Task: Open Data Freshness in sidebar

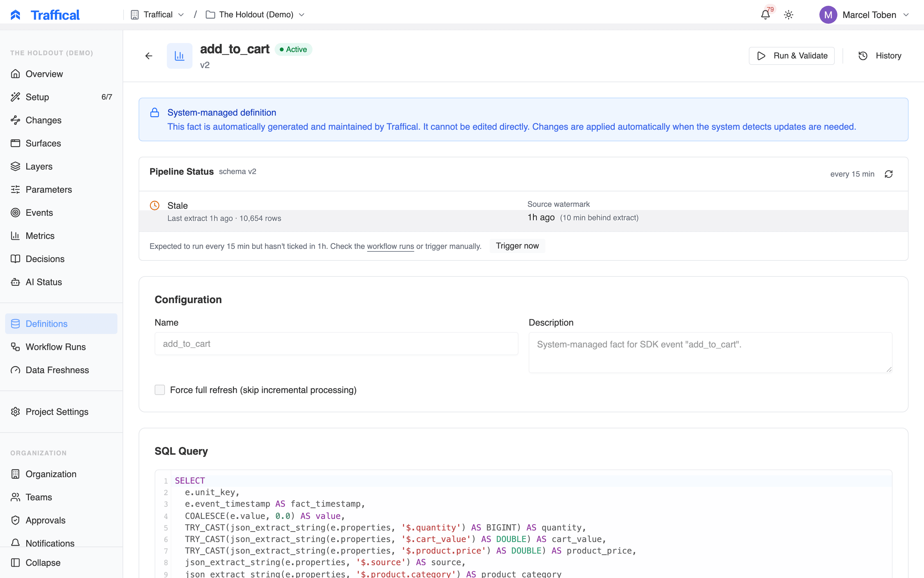Action: pos(61,370)
